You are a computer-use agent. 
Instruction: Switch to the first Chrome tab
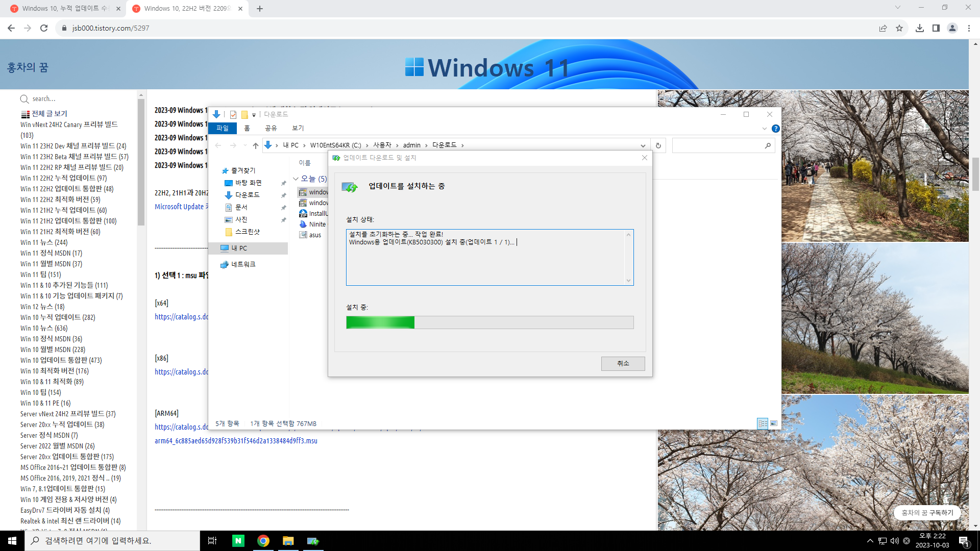65,9
